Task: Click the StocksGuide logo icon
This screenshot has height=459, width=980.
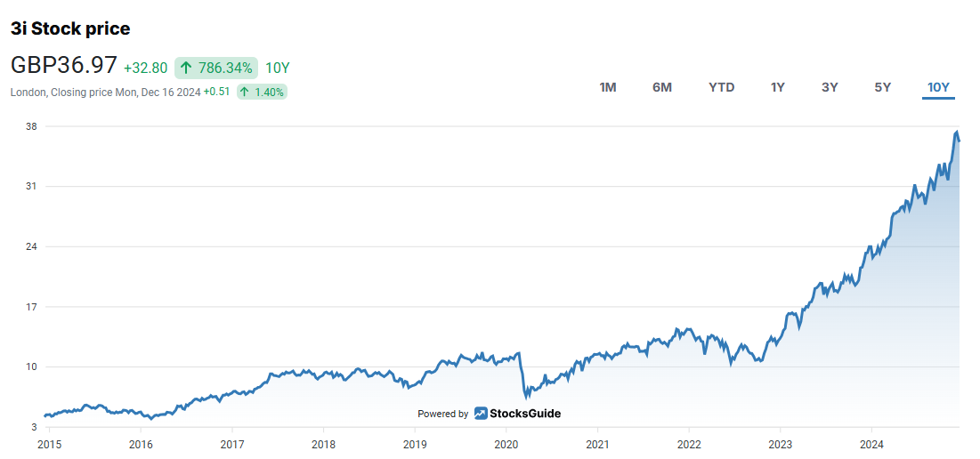Action: [x=481, y=414]
